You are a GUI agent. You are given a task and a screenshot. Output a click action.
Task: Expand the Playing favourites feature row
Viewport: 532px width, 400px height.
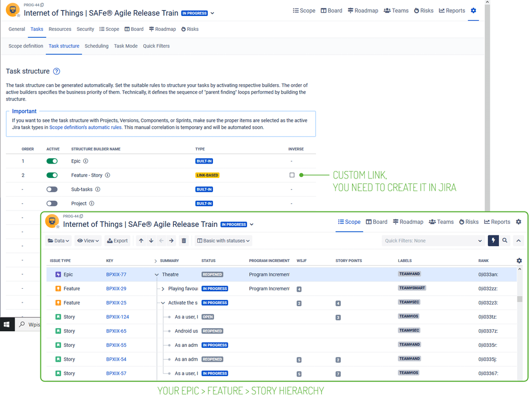point(163,289)
